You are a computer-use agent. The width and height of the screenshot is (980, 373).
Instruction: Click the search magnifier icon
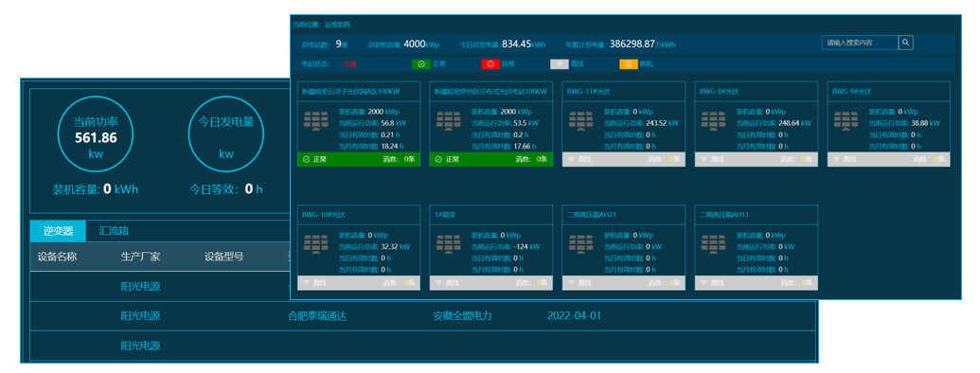906,43
